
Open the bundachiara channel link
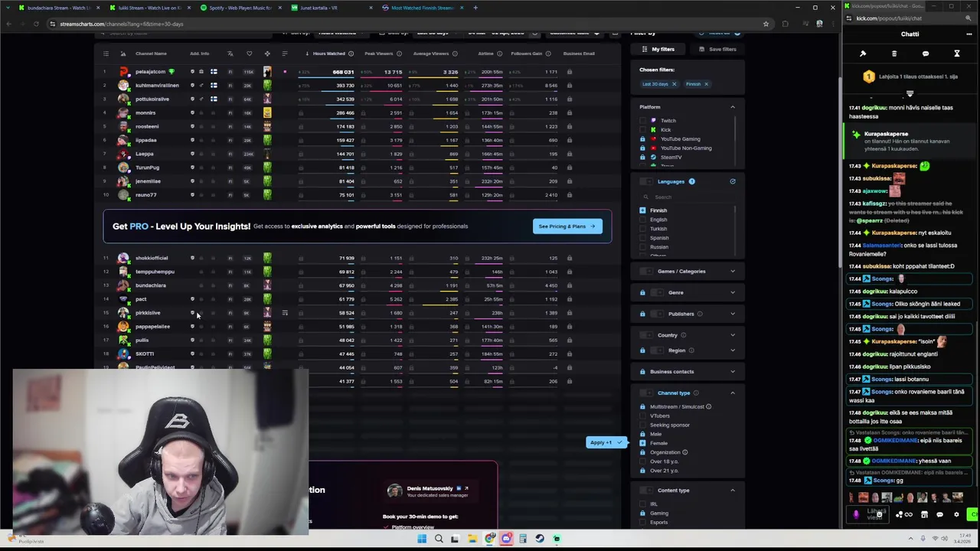click(x=151, y=285)
